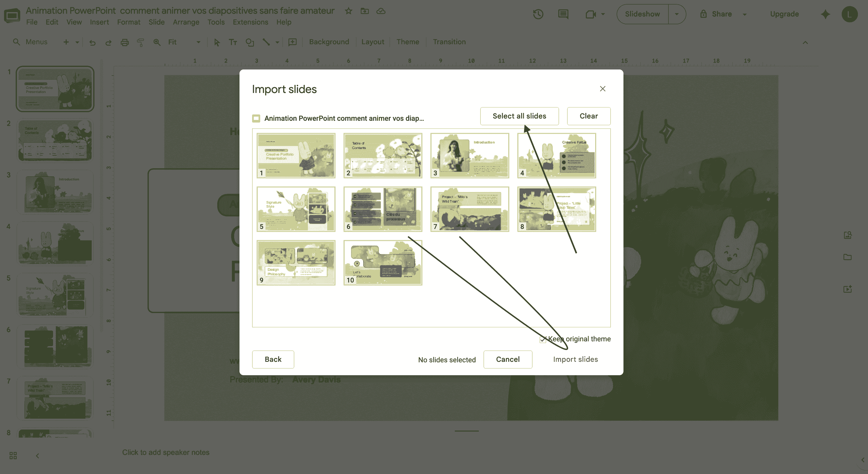Open the account avatar L
Viewport: 868px width, 474px height.
coord(850,14)
